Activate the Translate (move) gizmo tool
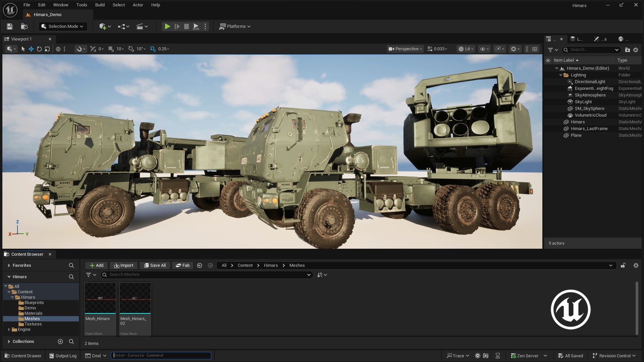The width and height of the screenshot is (644, 362). point(31,49)
